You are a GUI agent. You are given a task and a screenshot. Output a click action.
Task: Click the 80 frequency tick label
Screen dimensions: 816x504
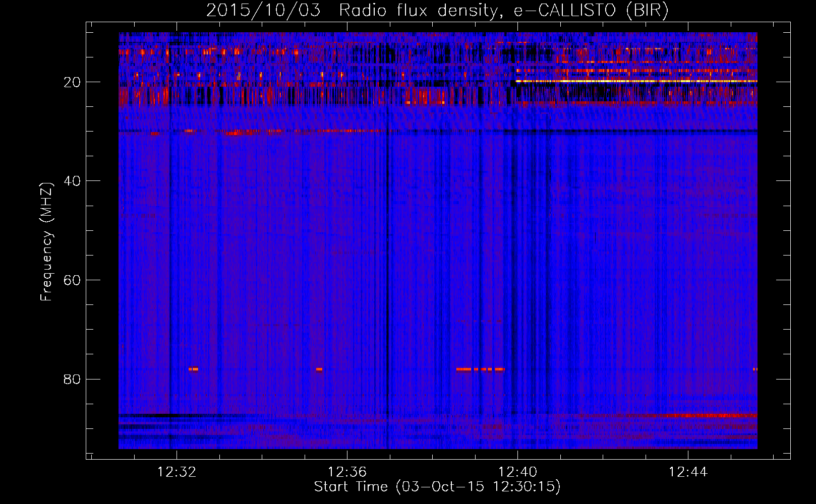coord(73,379)
